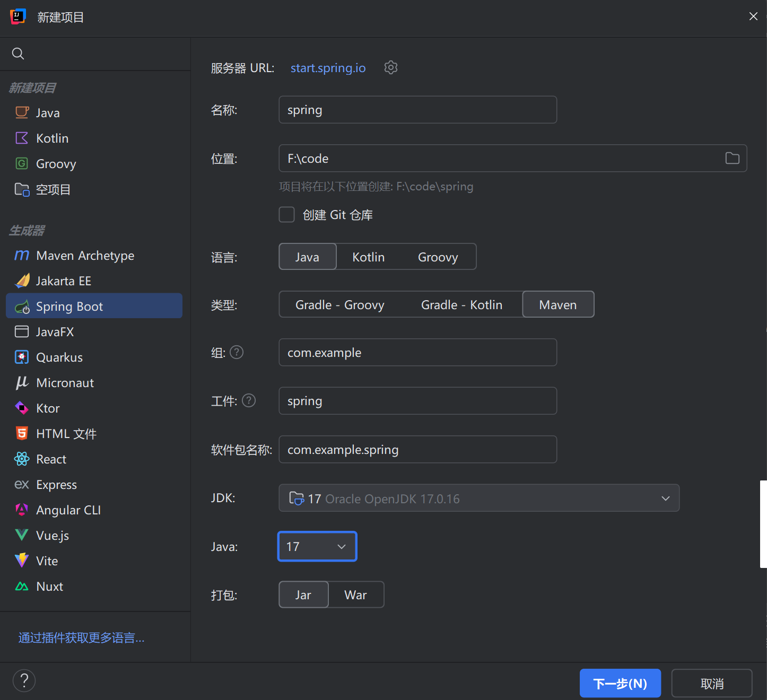Enable the 创建 Git 仓库 checkbox
767x700 pixels.
click(287, 215)
